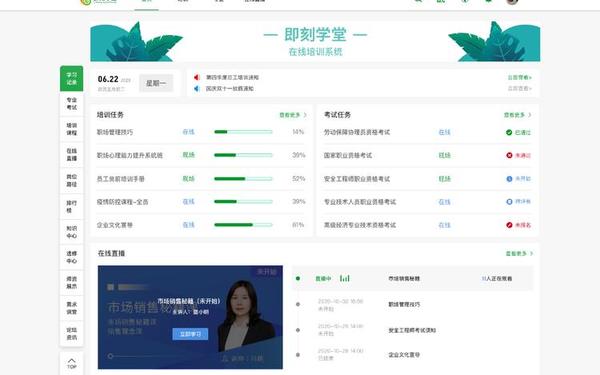Click 在线 tag on 职场管理技巧 training row
600x375 pixels.
[x=189, y=132]
